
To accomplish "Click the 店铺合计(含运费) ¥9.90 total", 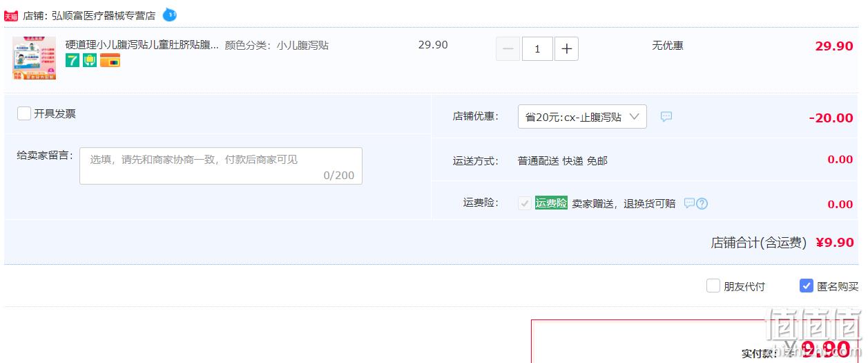I will (x=782, y=243).
